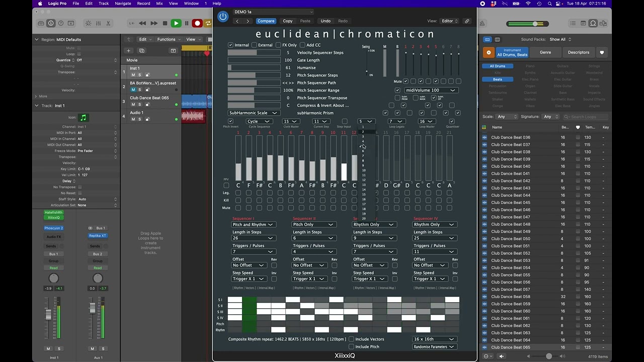Switch loop browser to column view
Image resolution: width=644 pixels, height=362 pixels.
pos(497,39)
